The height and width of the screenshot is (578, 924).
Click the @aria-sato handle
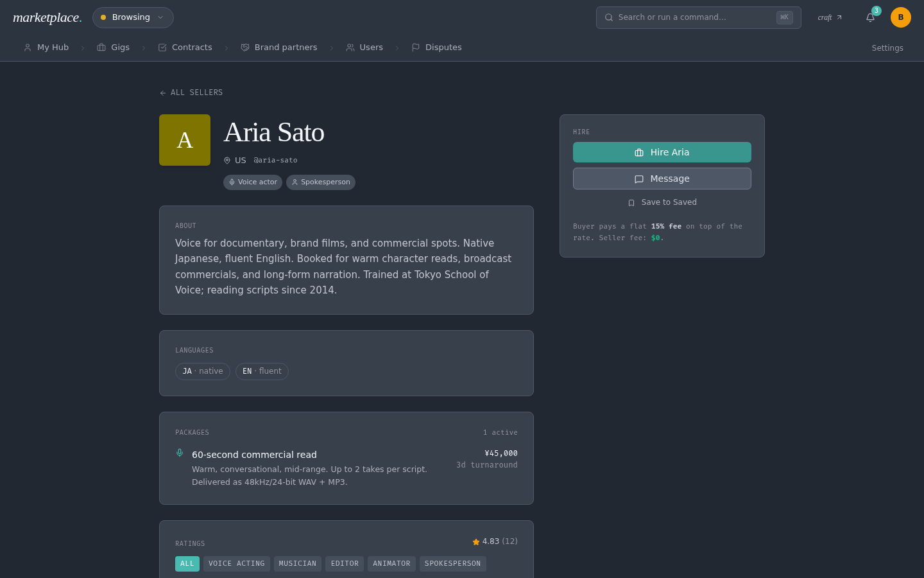[275, 161]
